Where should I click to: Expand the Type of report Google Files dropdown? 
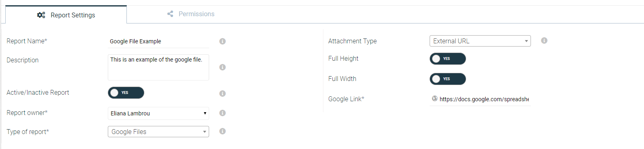click(158, 132)
